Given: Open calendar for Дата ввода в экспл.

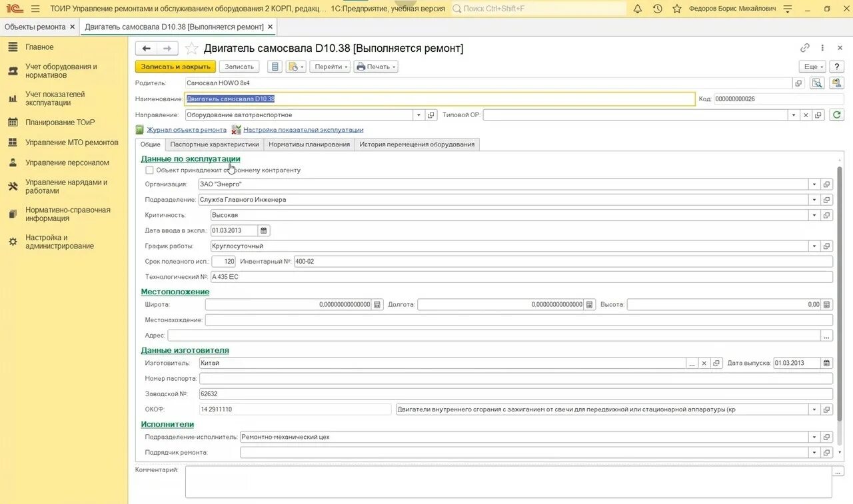Looking at the screenshot, I should click(264, 230).
